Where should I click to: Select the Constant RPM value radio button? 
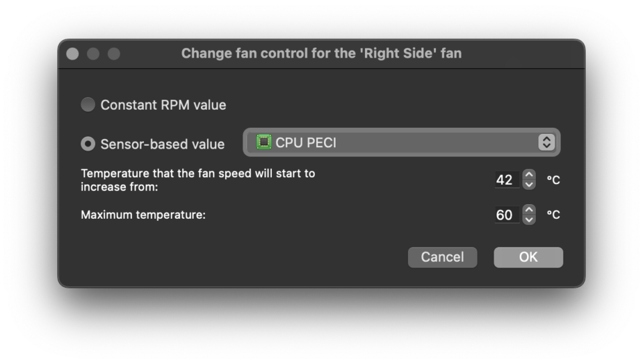tap(88, 105)
